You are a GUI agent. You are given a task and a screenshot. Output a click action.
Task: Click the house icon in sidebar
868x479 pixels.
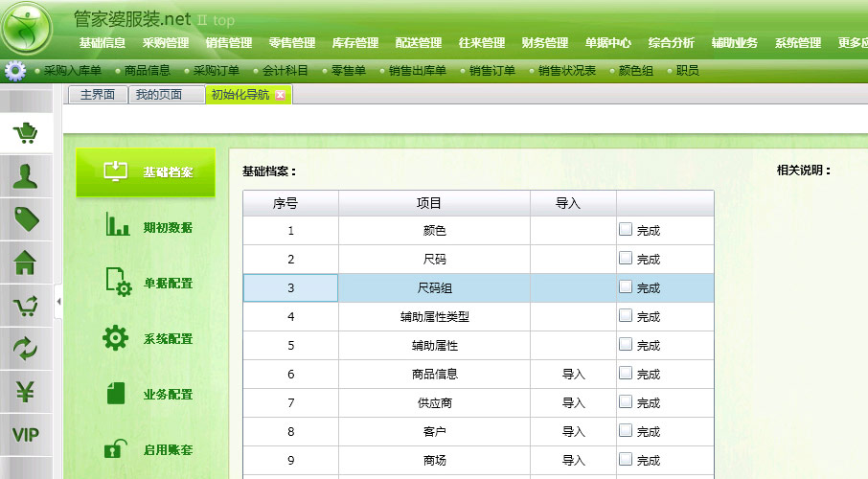pyautogui.click(x=25, y=262)
